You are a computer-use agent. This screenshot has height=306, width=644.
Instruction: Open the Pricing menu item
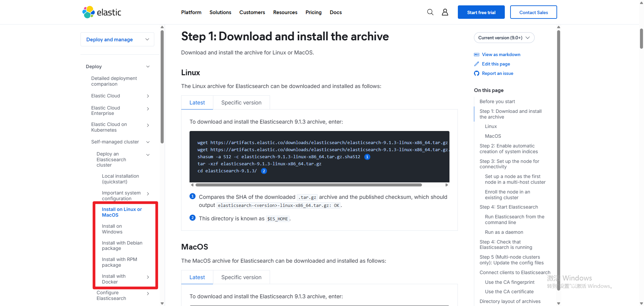(x=314, y=12)
